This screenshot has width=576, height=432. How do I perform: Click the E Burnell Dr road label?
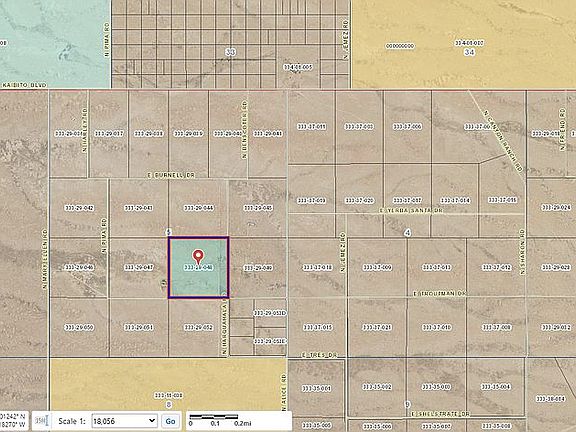(171, 176)
